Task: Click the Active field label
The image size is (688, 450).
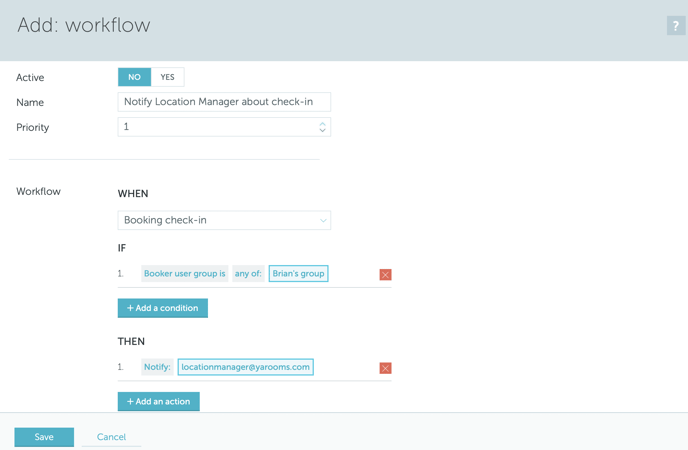Action: 30,77
